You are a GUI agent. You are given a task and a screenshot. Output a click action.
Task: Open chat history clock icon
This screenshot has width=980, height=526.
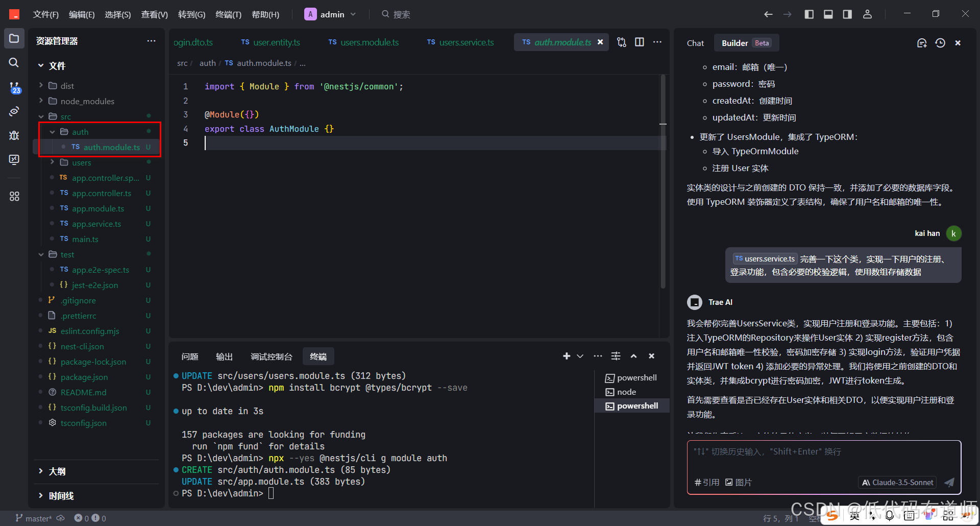[x=940, y=43]
